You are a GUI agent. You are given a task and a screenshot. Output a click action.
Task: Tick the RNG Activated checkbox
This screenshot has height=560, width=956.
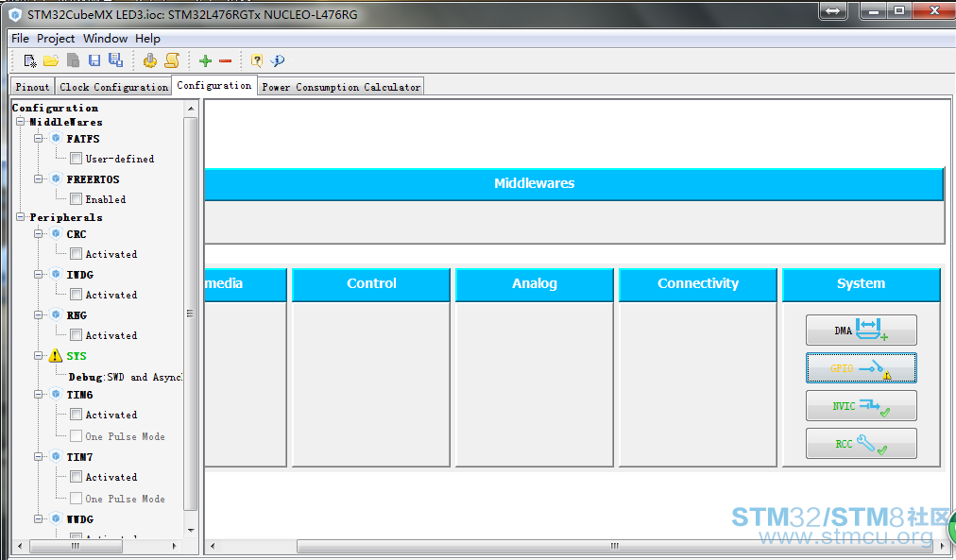[x=77, y=335]
